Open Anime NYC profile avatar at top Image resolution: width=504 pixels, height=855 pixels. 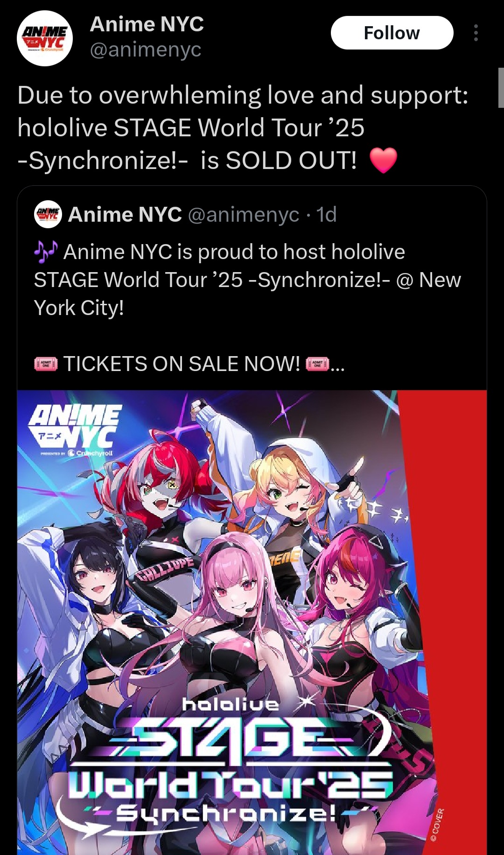[x=45, y=38]
